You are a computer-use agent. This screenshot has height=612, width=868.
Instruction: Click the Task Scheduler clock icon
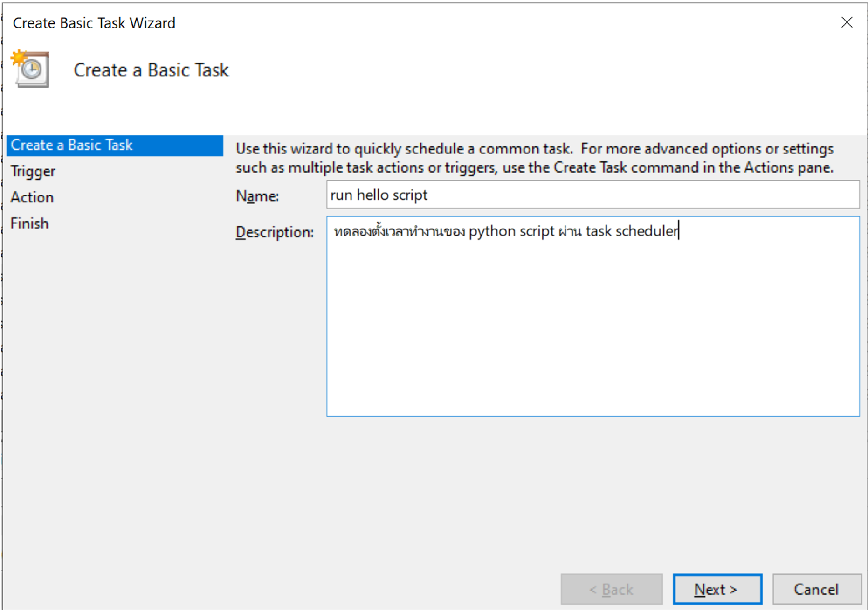pos(31,70)
